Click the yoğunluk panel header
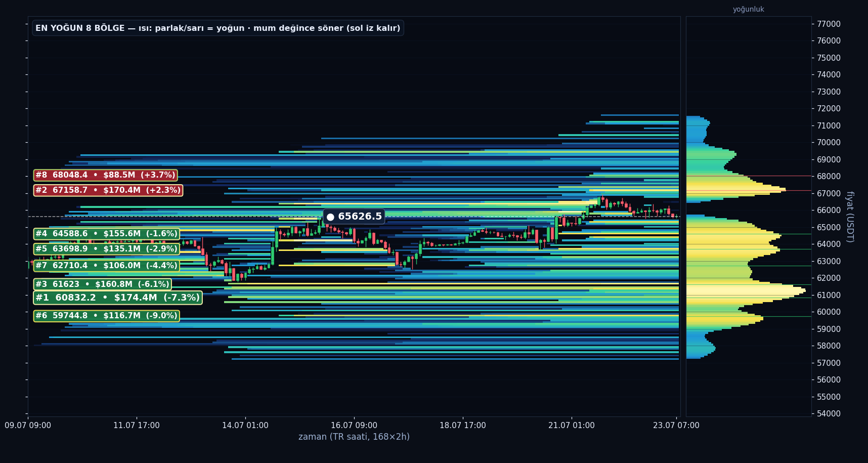Viewport: 868px width, 463px height. pos(749,9)
